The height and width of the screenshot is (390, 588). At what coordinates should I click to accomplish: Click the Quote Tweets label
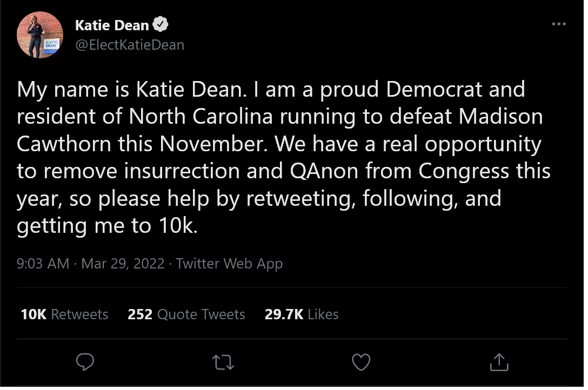pos(201,314)
